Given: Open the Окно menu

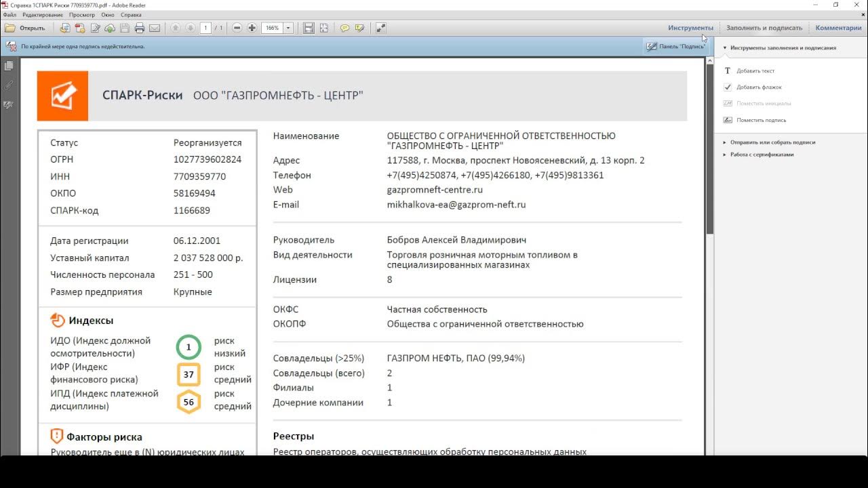Looking at the screenshot, I should pos(108,14).
